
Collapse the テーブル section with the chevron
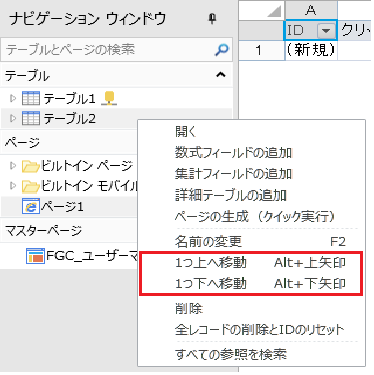click(221, 75)
